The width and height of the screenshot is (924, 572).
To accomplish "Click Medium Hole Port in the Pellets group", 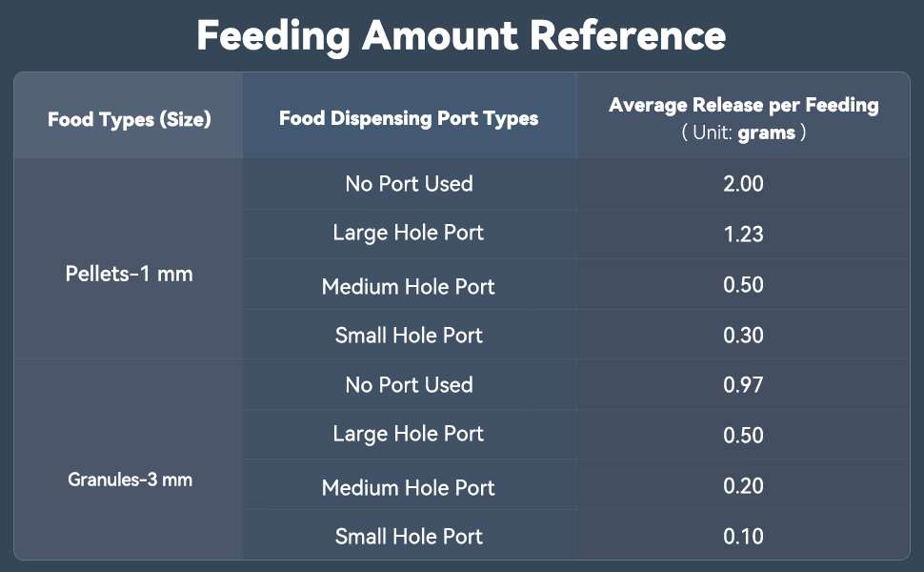I will (409, 286).
